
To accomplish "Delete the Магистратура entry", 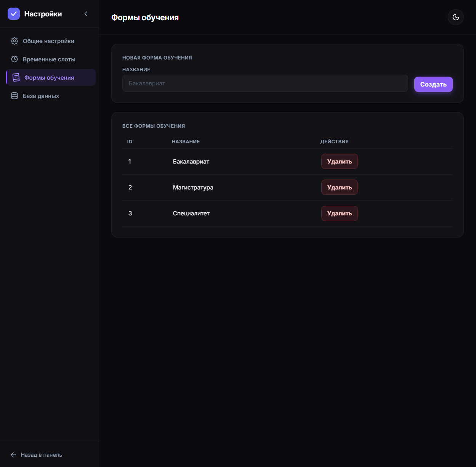I will pyautogui.click(x=340, y=187).
